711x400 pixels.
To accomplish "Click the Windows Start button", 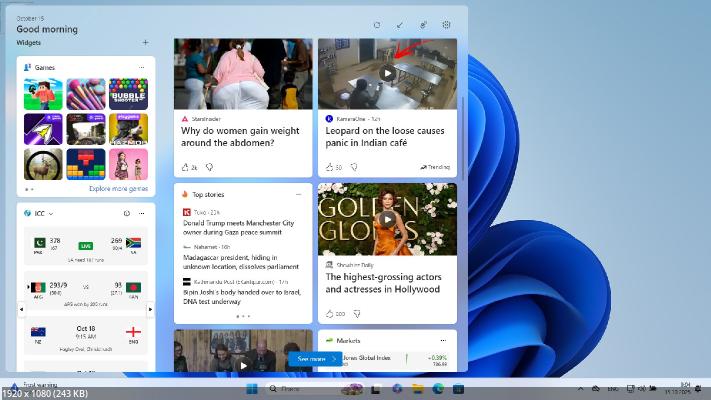I will [250, 388].
